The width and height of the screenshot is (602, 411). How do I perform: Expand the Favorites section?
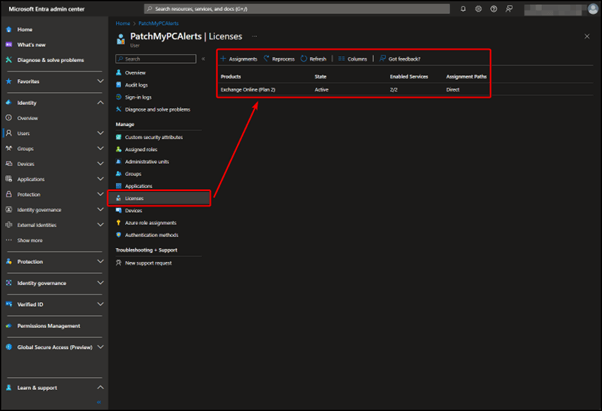point(100,81)
